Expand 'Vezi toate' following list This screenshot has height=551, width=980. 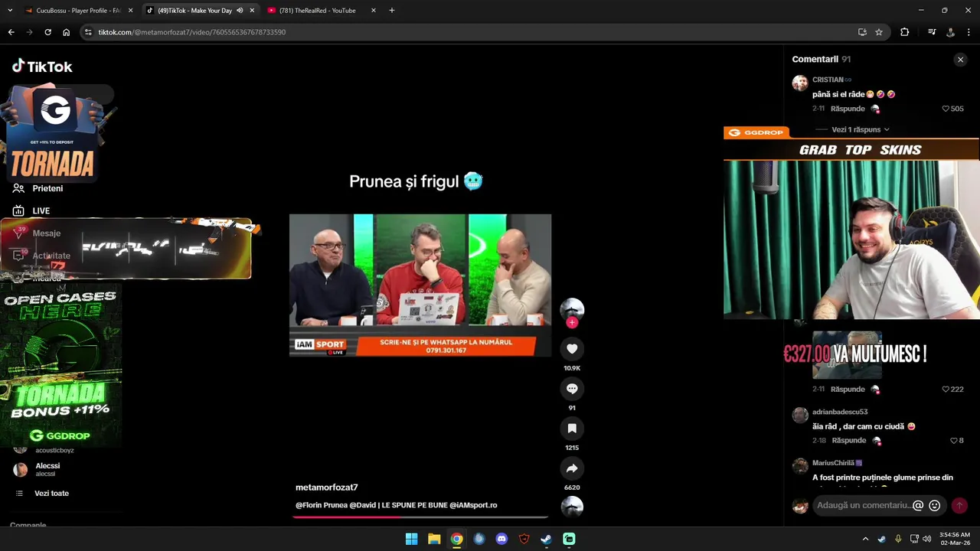pyautogui.click(x=51, y=494)
